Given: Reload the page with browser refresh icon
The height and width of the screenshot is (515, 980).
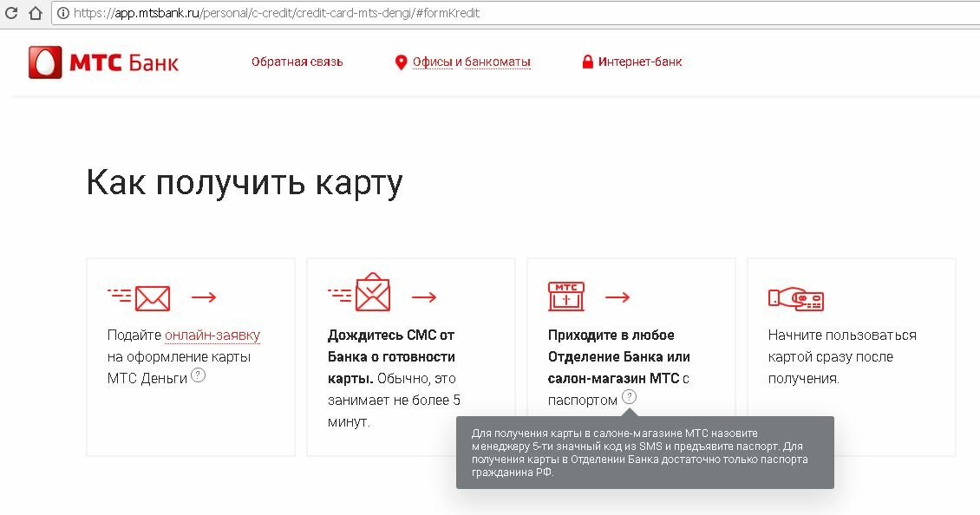Looking at the screenshot, I should pos(10,12).
